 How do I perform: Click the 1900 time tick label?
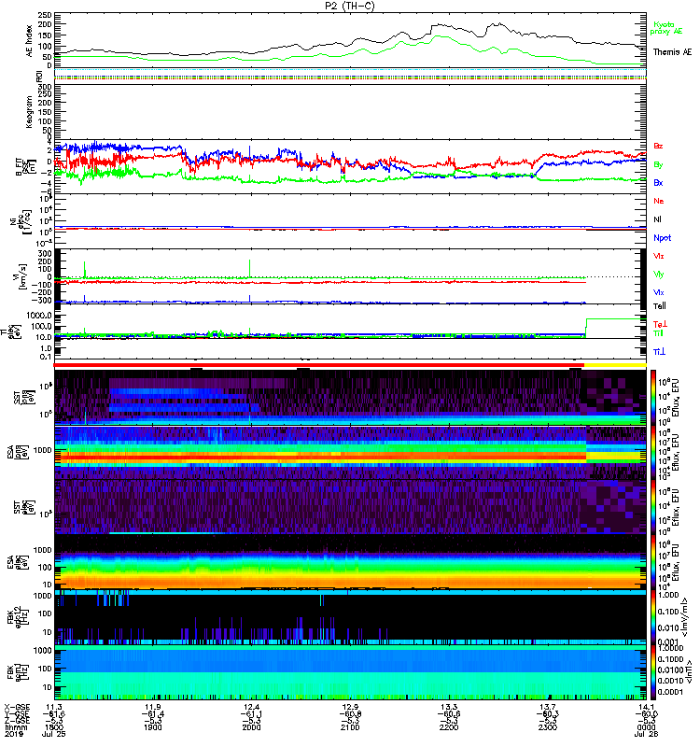(x=152, y=727)
